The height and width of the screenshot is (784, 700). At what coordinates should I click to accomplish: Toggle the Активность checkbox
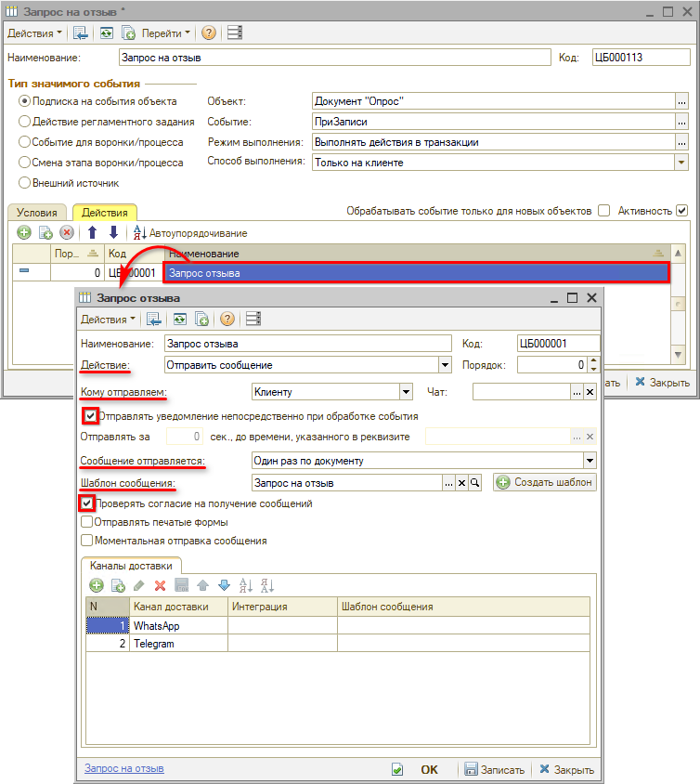click(x=682, y=211)
